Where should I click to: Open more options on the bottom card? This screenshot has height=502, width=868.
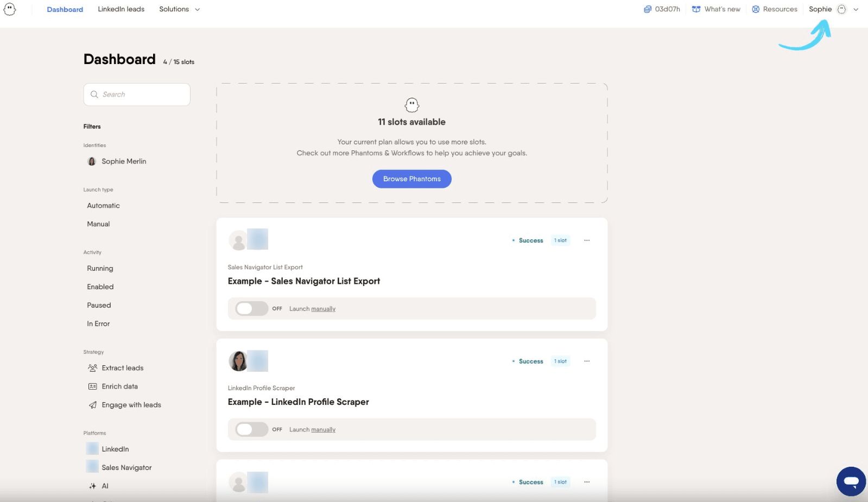[x=587, y=482]
